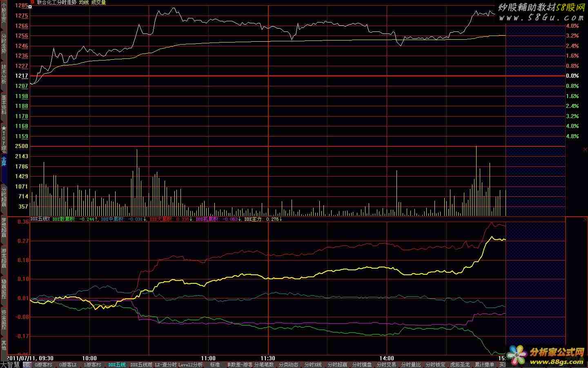The width and height of the screenshot is (588, 368).
Task: Click the red DDX大累积 indicator label
Action: pos(161,219)
